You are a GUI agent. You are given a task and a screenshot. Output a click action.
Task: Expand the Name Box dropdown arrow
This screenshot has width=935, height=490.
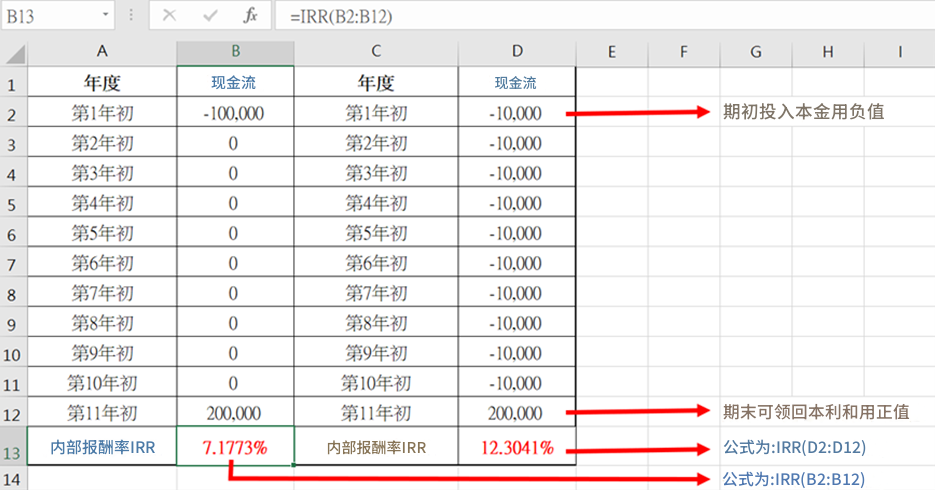106,15
